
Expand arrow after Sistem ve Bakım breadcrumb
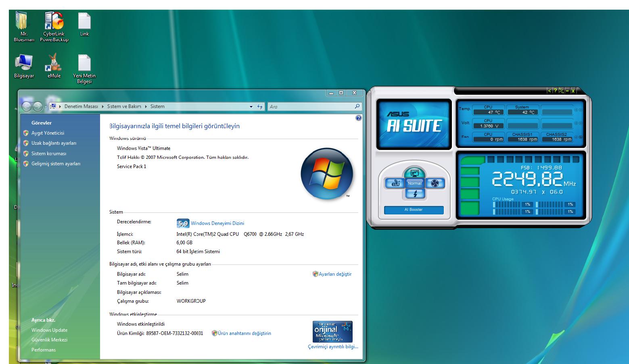[146, 106]
